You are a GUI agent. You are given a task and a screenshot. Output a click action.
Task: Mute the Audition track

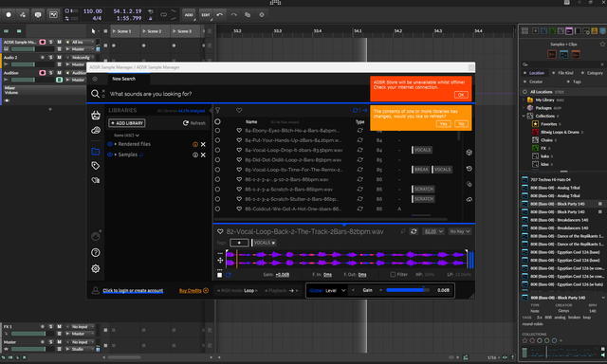coord(59,73)
